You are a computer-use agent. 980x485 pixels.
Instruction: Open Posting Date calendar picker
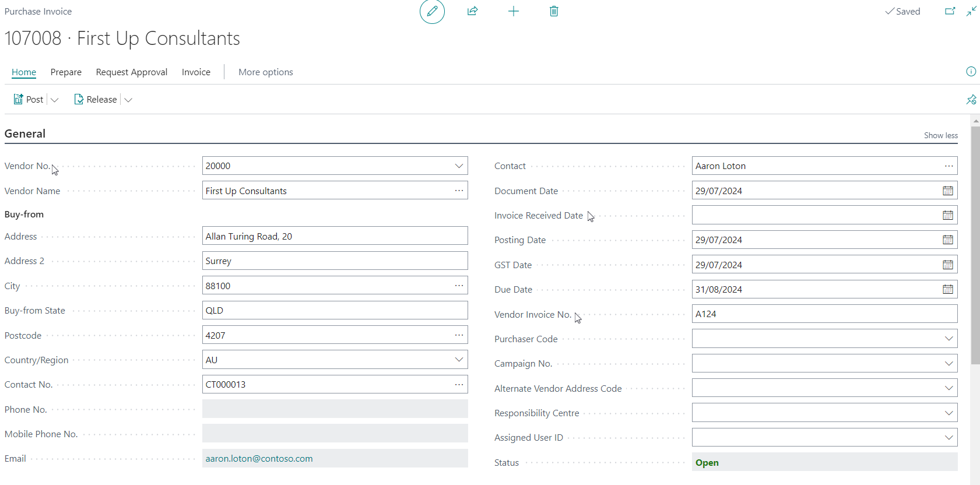[x=948, y=240]
